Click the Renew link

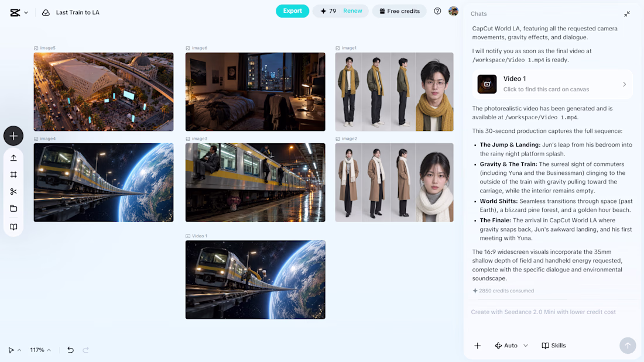(x=353, y=11)
